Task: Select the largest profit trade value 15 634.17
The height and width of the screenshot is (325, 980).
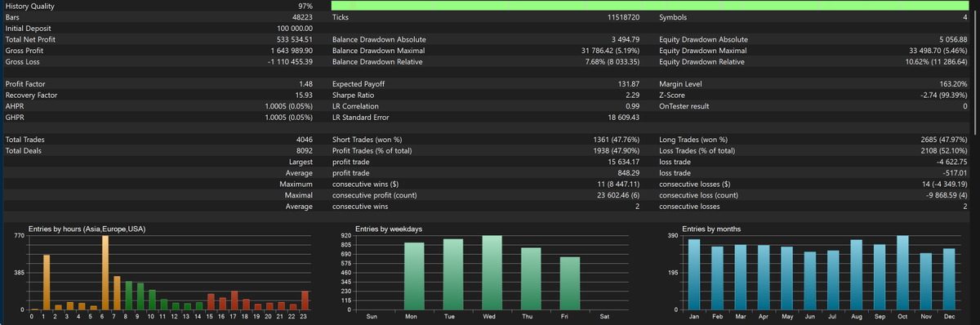Action: click(625, 162)
